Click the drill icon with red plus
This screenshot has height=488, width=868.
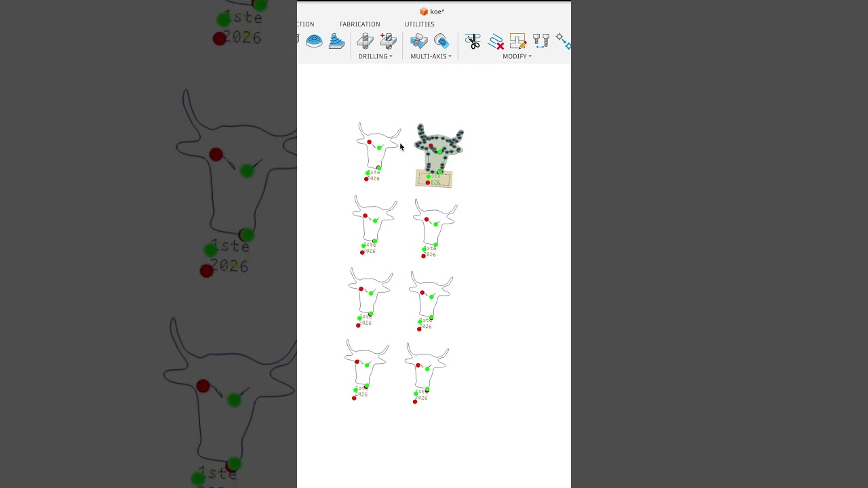(x=388, y=41)
